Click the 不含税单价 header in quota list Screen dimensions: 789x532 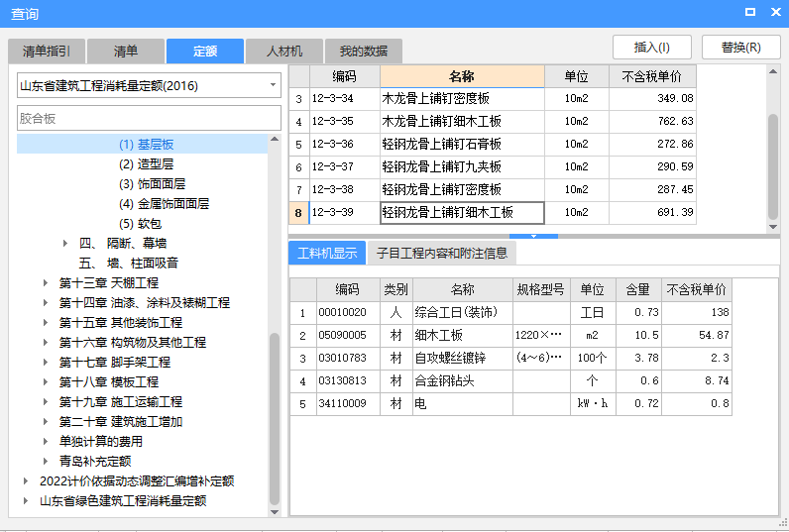pyautogui.click(x=652, y=76)
